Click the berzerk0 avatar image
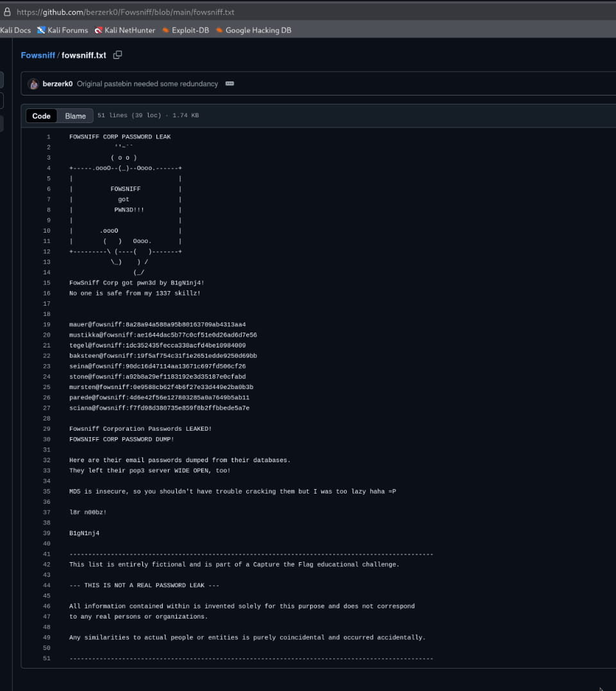Viewport: 616px width, 691px height. tap(34, 84)
